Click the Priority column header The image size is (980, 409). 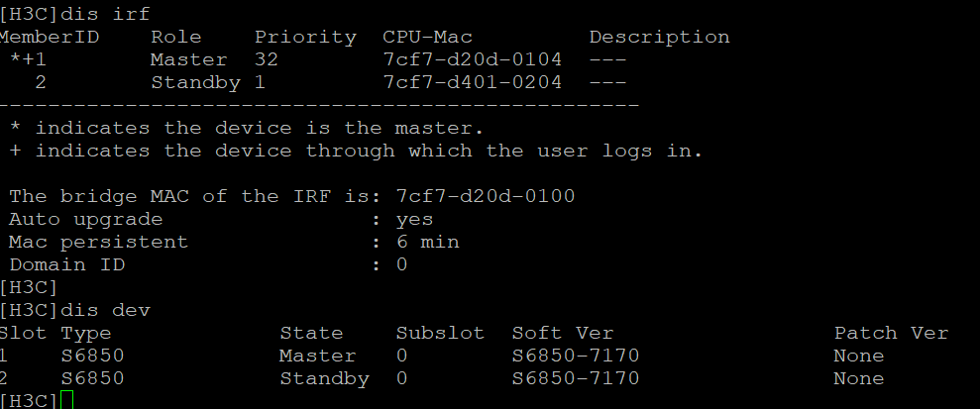pyautogui.click(x=305, y=37)
